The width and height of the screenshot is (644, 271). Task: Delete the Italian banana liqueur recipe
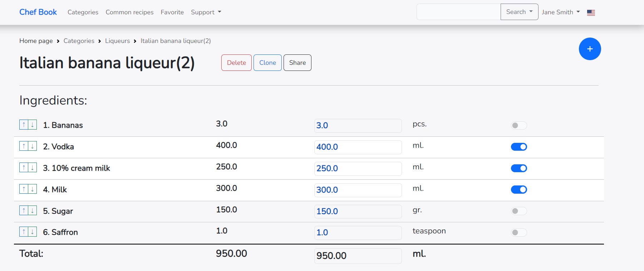coord(236,63)
